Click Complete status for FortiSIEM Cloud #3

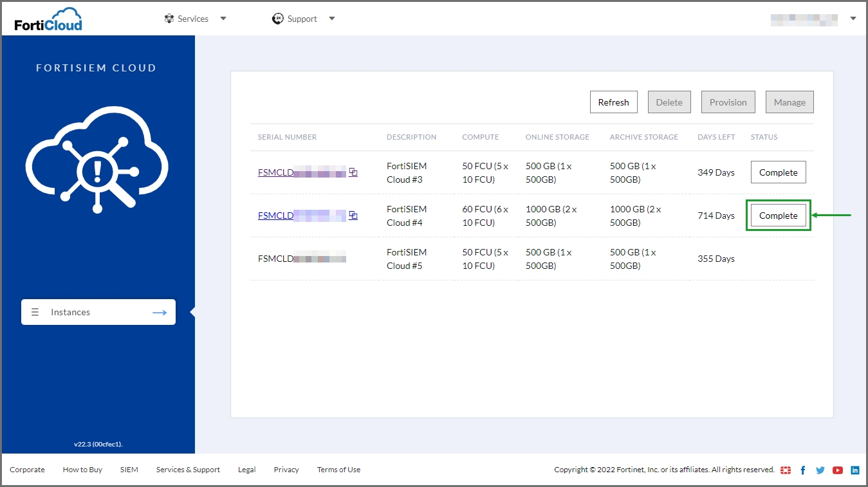pyautogui.click(x=779, y=172)
